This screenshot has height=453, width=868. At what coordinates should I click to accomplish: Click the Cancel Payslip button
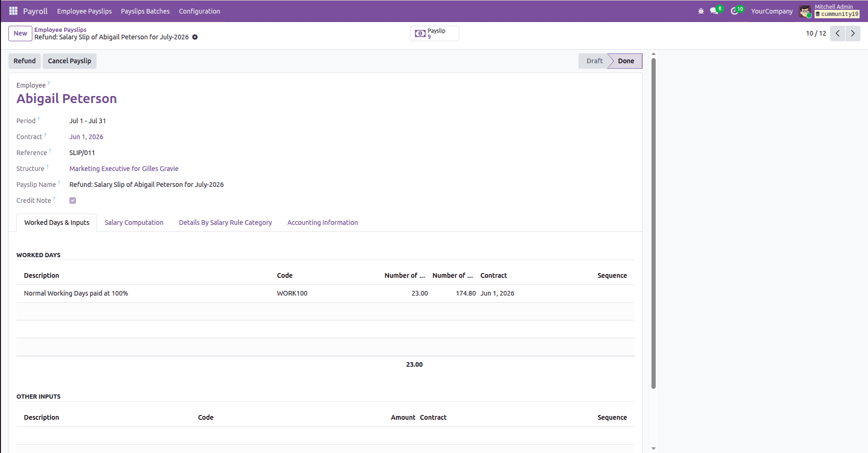point(69,61)
